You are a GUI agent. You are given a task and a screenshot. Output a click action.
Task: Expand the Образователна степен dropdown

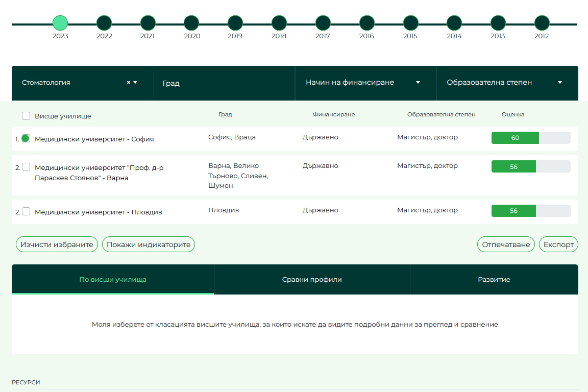[507, 83]
